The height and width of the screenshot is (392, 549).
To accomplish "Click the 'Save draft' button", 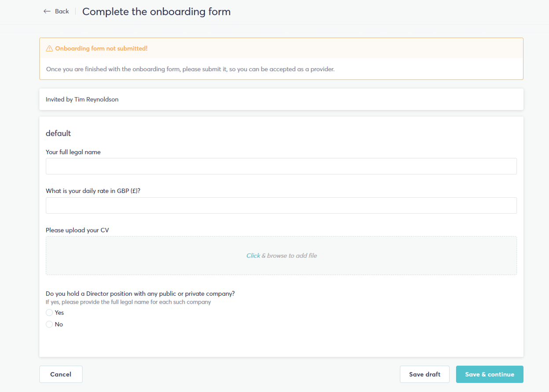I will coord(424,374).
